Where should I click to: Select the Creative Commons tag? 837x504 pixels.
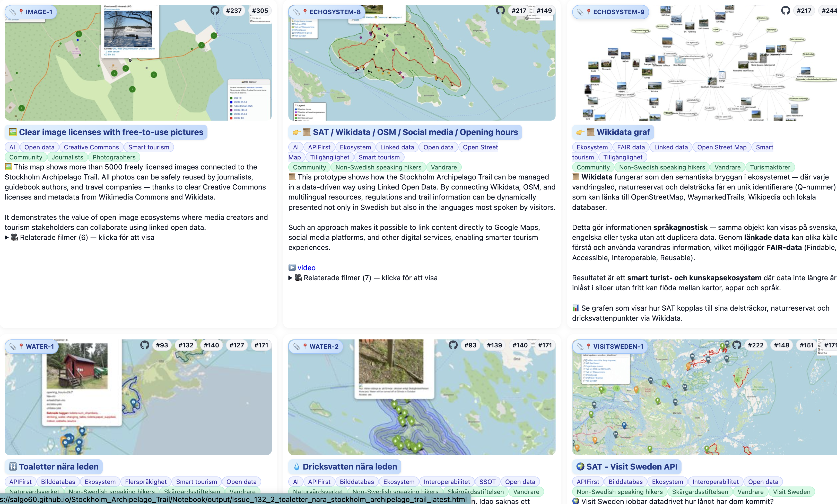coord(91,147)
